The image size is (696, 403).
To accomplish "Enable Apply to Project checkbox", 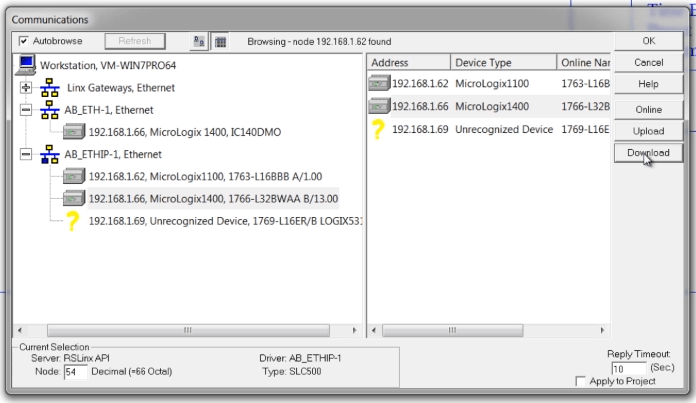I will coord(580,381).
